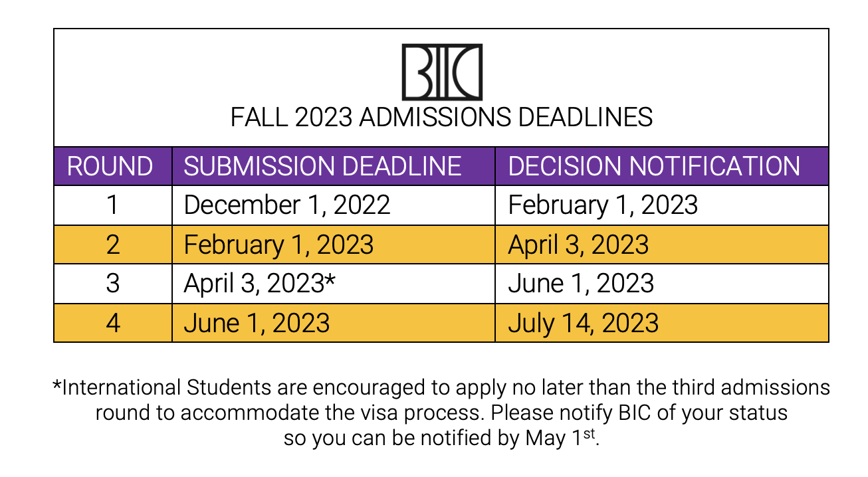Click round number 3 cell
The image size is (868, 477).
pos(112,284)
